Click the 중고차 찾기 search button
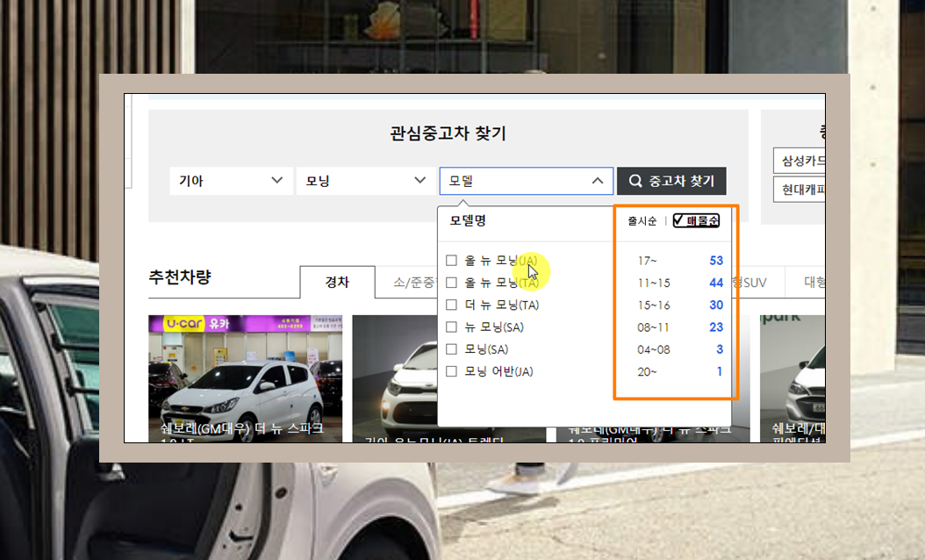 (671, 181)
